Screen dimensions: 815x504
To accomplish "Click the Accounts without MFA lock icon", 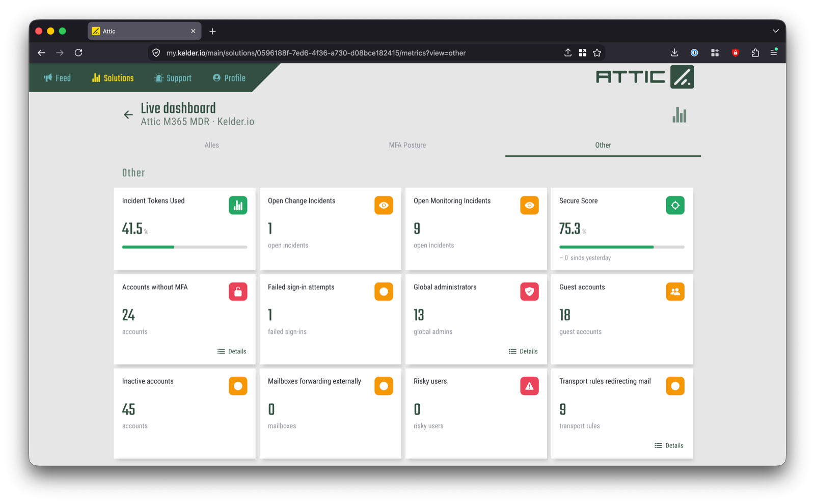I will 238,292.
